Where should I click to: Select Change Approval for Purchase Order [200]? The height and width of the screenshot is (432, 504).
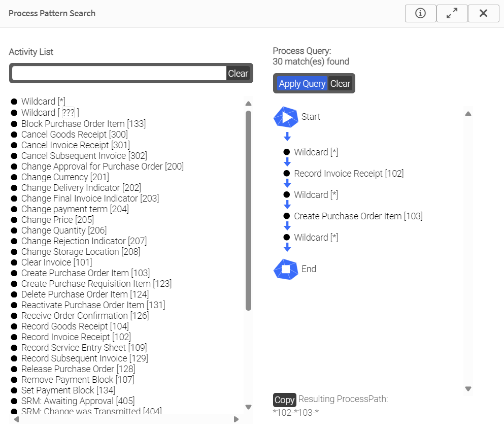tap(103, 167)
